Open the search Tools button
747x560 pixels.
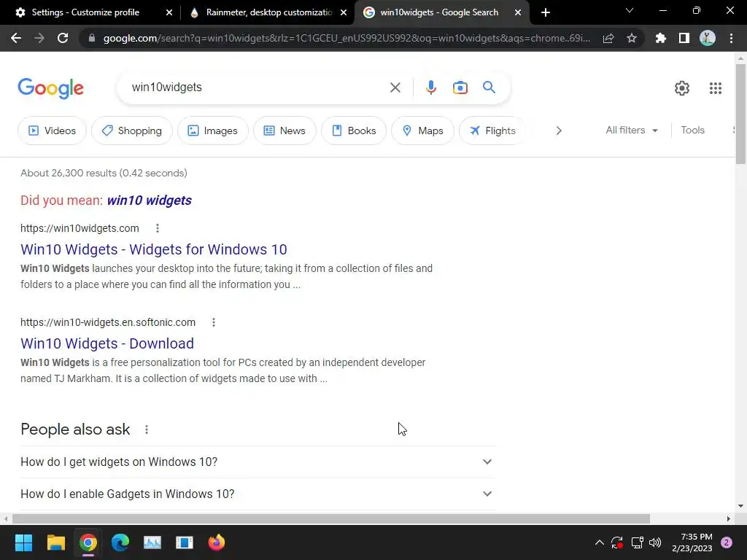pos(692,130)
